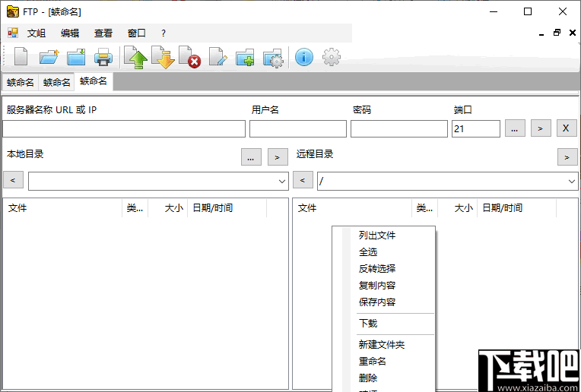This screenshot has width=581, height=392.
Task: Open the 窗口 menu
Action: click(x=137, y=33)
